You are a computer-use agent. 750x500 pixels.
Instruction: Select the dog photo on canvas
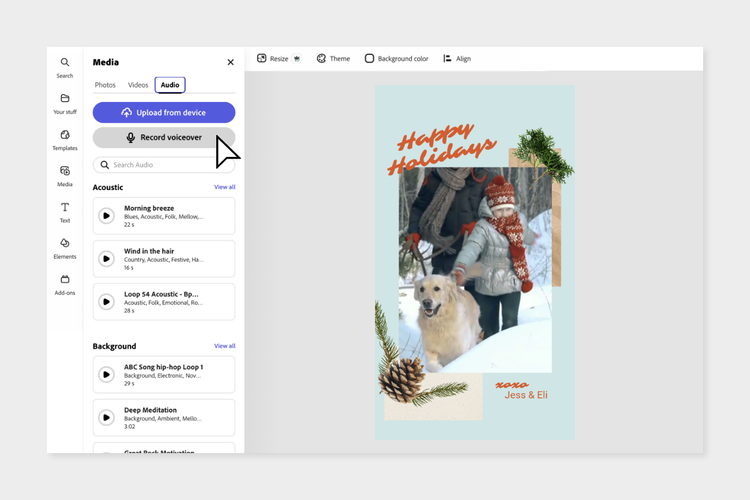click(x=475, y=269)
